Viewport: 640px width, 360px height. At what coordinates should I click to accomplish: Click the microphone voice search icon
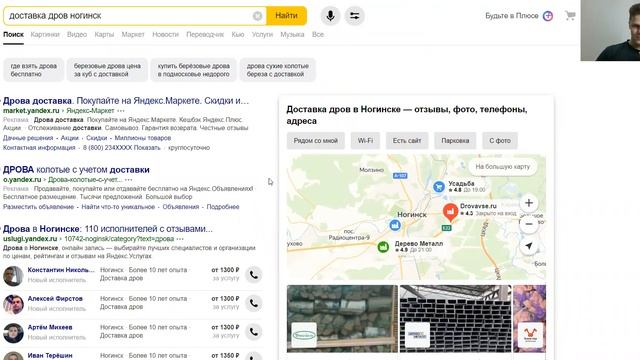[330, 16]
